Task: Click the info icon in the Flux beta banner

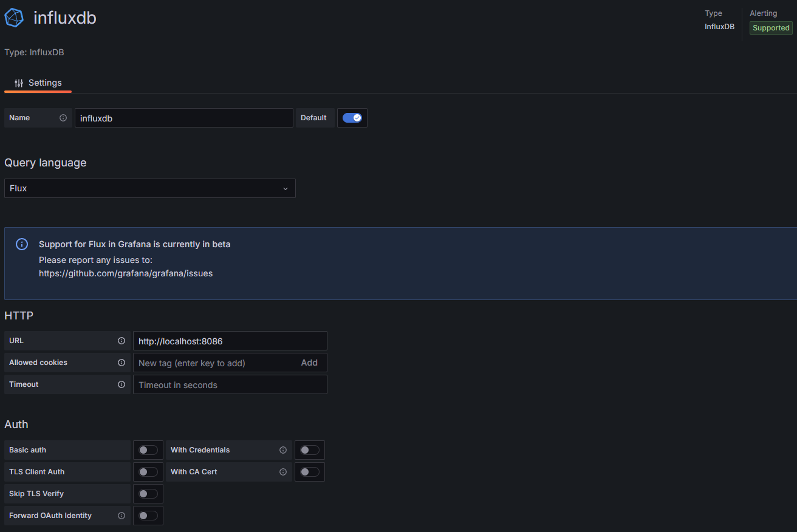Action: (21, 244)
